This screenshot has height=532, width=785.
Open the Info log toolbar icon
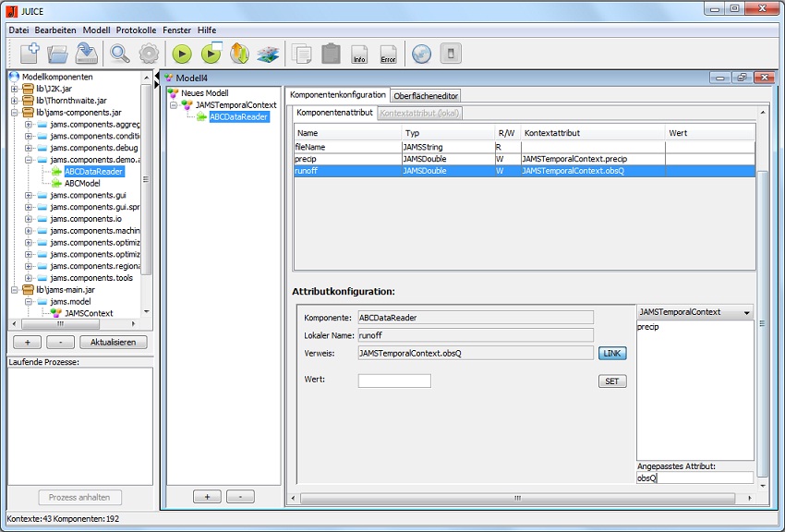click(x=359, y=54)
